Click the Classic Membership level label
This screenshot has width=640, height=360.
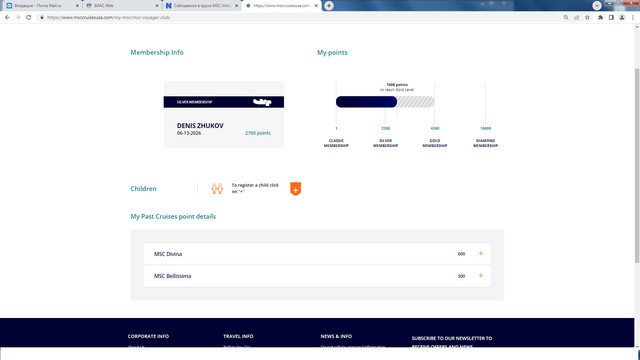(x=336, y=143)
